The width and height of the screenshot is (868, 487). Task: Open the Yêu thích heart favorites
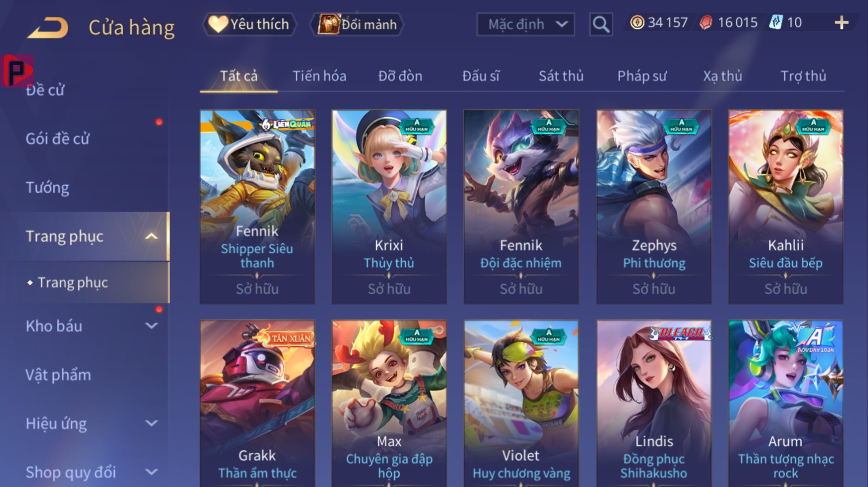pos(249,24)
